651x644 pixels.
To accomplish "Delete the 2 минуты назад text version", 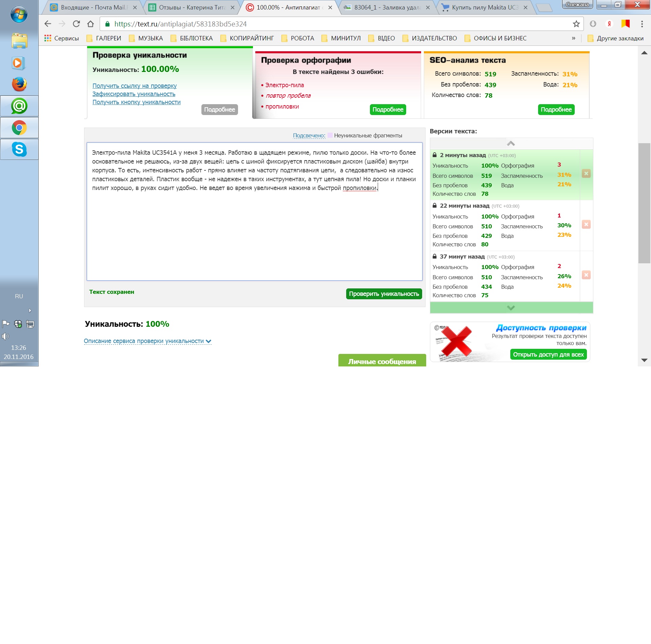I will [586, 173].
